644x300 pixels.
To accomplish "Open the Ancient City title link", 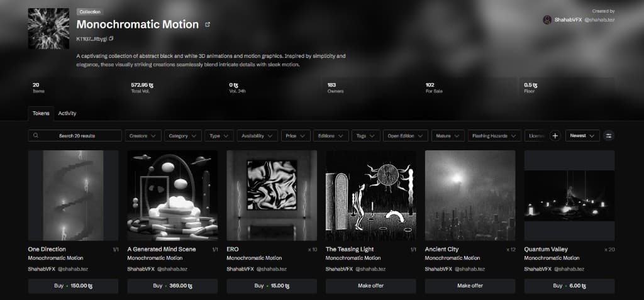I will [x=442, y=249].
